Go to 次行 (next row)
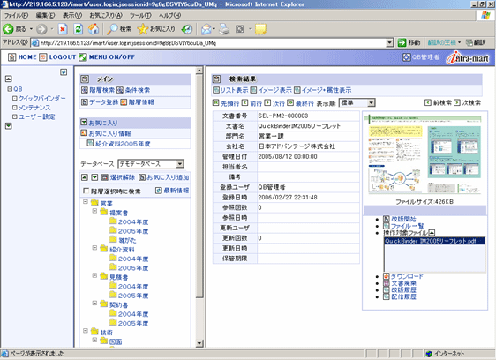 (x=275, y=104)
